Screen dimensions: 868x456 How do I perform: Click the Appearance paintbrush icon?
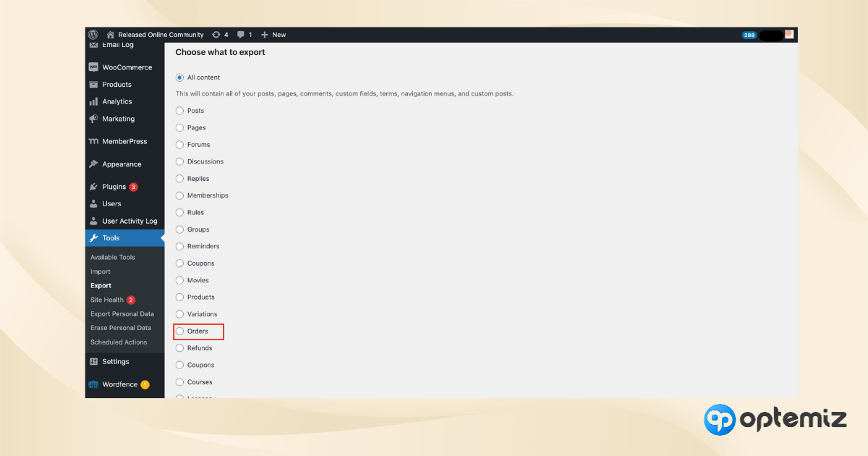[x=93, y=164]
